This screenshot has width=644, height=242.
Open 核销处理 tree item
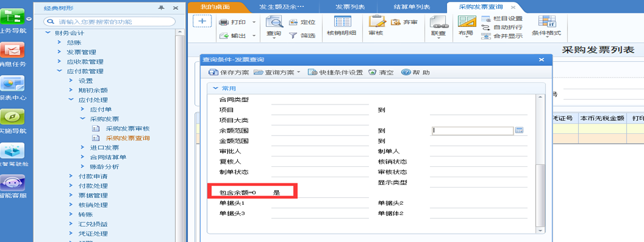(x=93, y=205)
